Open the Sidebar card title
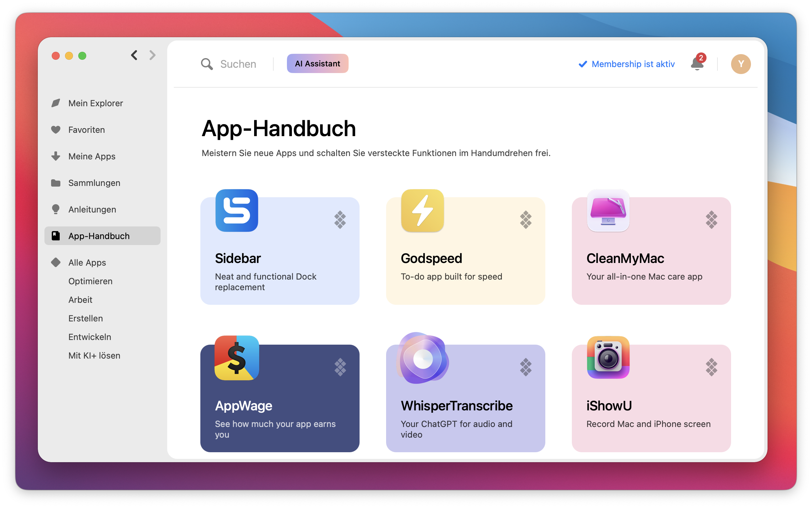 [x=238, y=258]
